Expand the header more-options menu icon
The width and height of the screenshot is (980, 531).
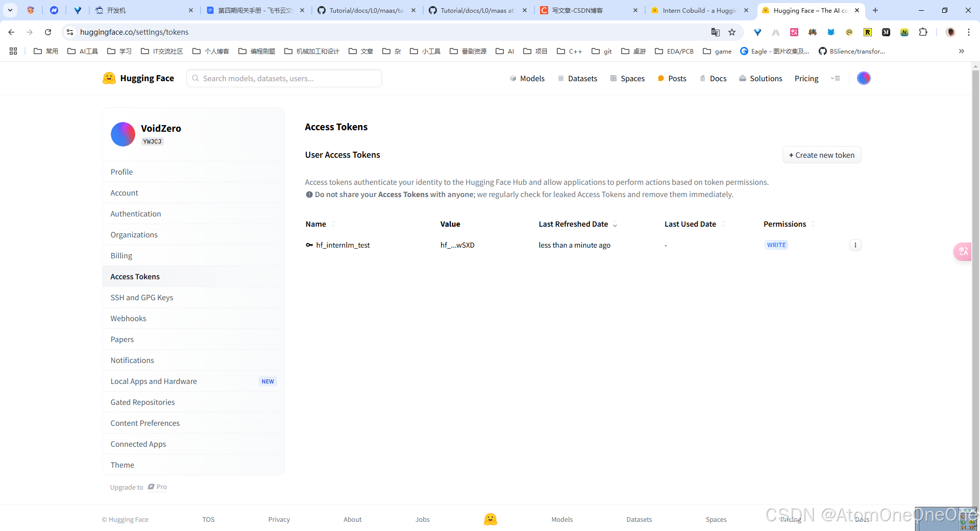836,78
